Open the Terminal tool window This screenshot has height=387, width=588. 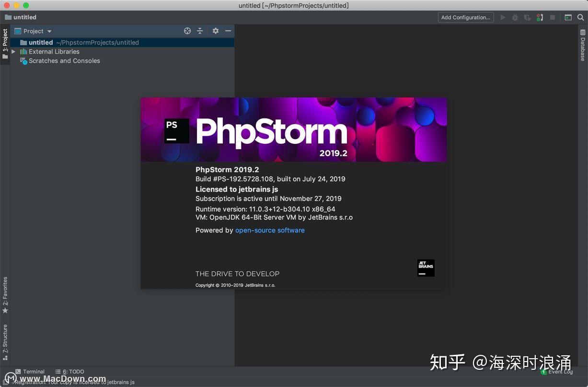pos(30,371)
